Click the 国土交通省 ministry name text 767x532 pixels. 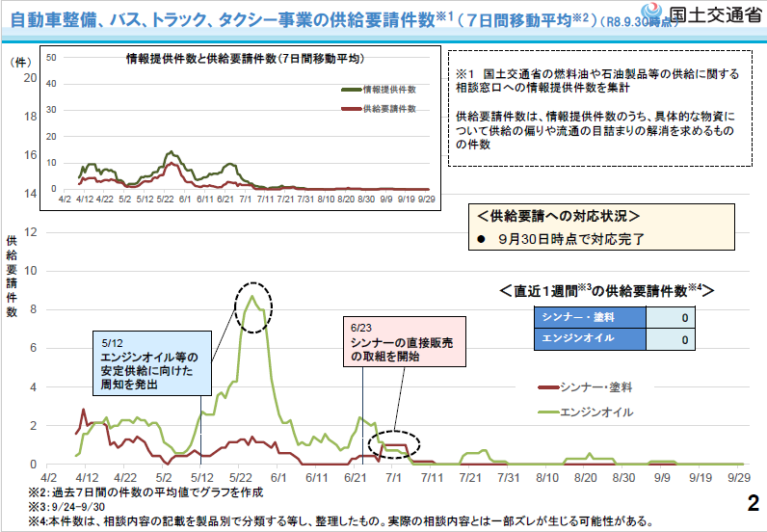[x=715, y=14]
